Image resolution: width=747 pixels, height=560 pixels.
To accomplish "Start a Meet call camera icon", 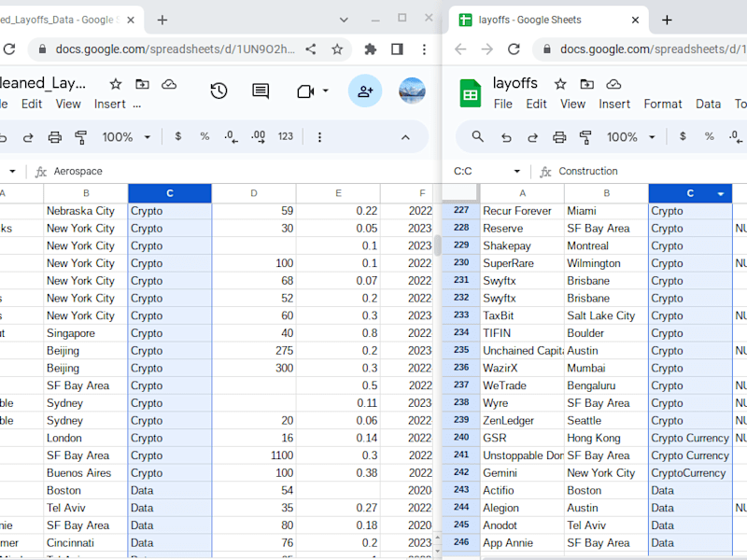I will [x=305, y=91].
